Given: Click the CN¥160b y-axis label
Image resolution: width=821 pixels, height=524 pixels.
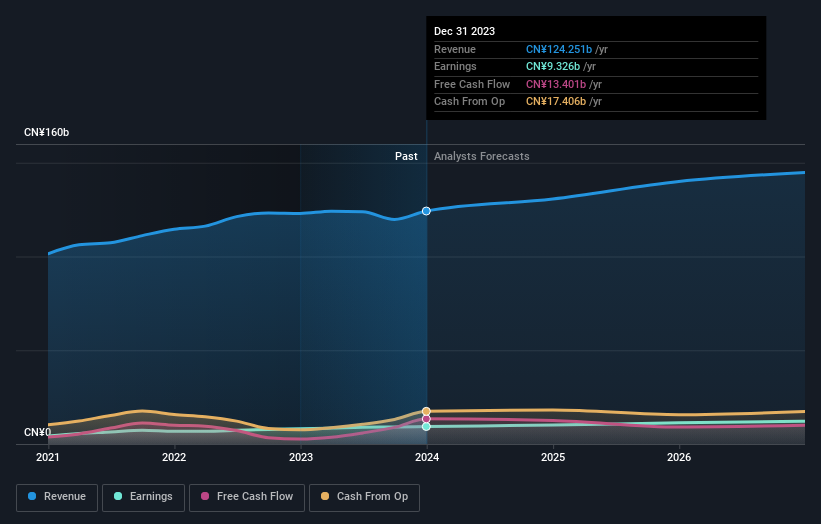Looking at the screenshot, I should [x=46, y=133].
